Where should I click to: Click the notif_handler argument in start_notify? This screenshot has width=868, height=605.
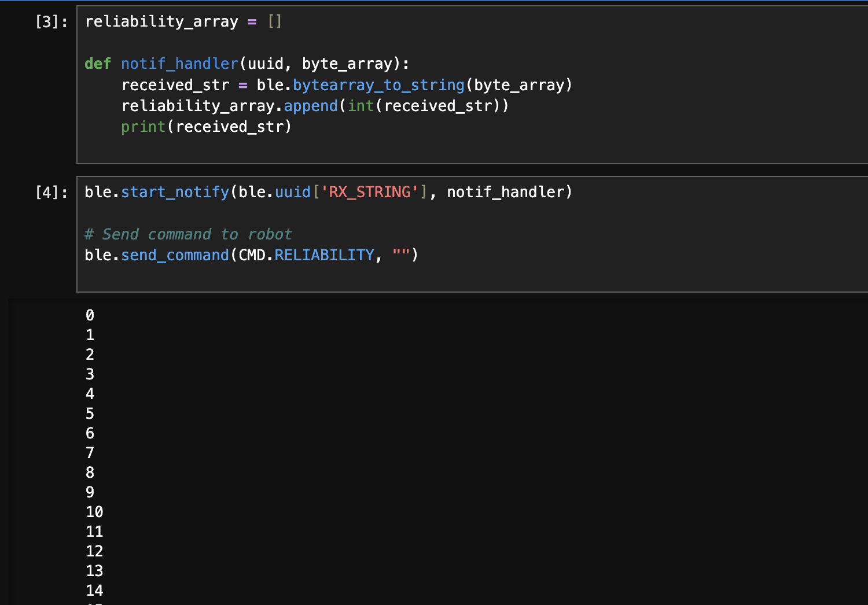[505, 192]
